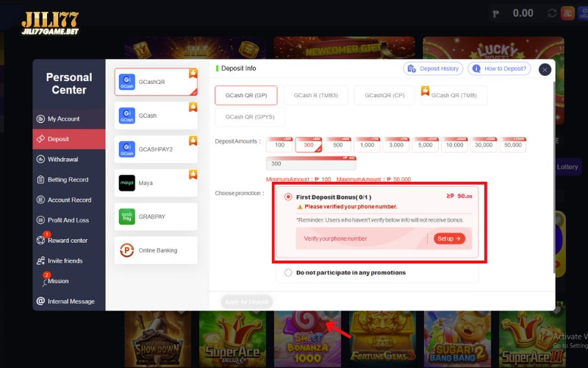
Task: Open Invite friends
Action: 69,261
